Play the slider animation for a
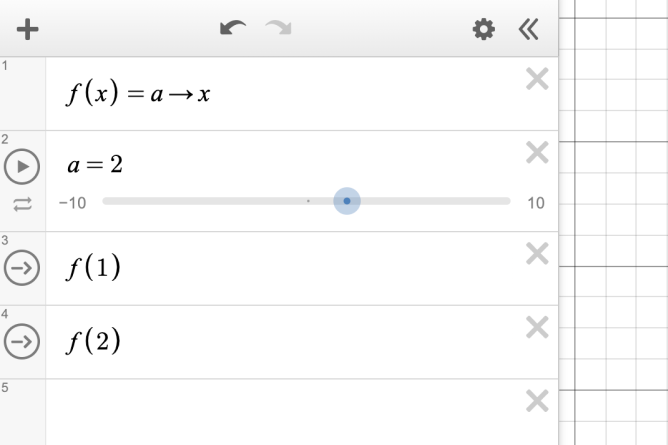 point(22,165)
